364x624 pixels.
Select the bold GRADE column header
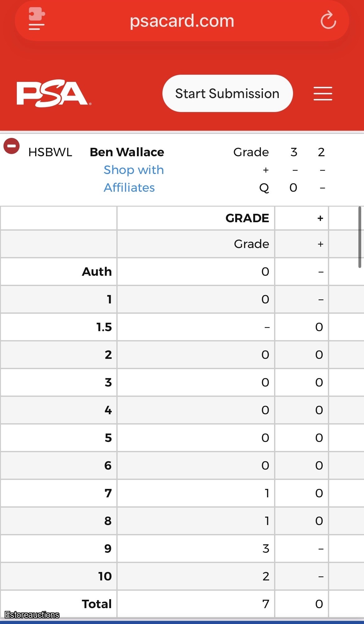247,218
